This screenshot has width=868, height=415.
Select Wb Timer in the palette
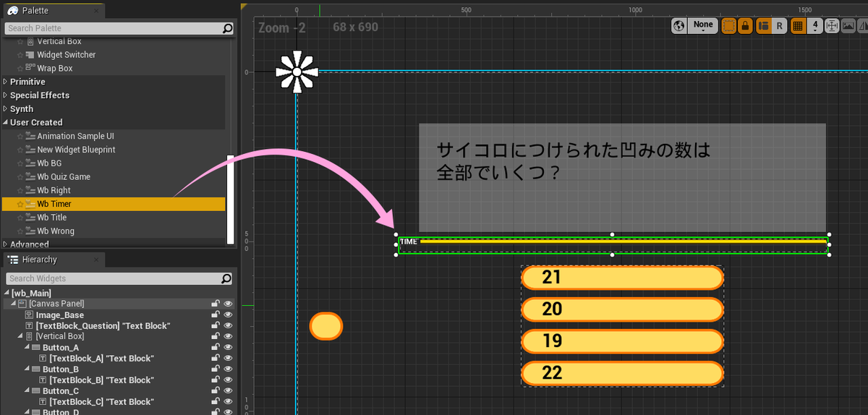pyautogui.click(x=114, y=205)
